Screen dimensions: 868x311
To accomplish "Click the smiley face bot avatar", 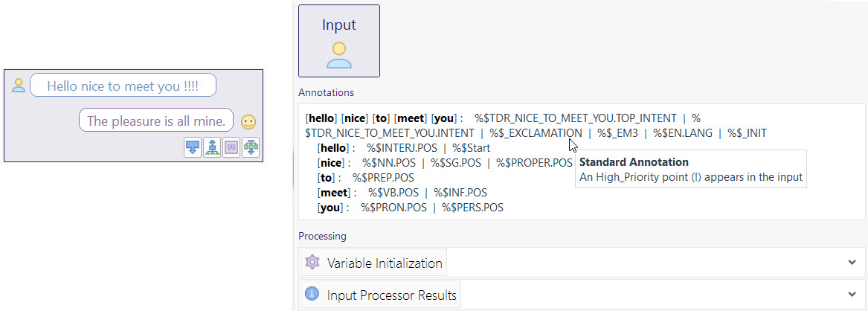I will click(x=248, y=121).
